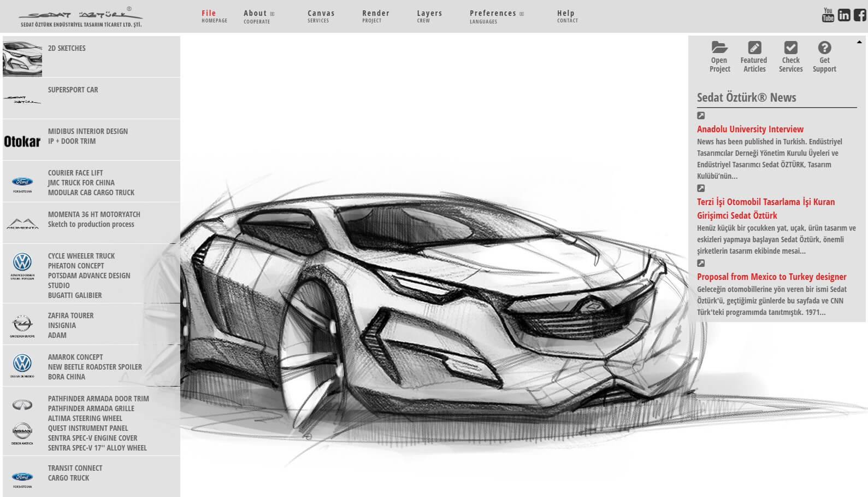Click arrow icon above Anadolu University Interview
Screen dimensions: 868x497
pyautogui.click(x=701, y=115)
